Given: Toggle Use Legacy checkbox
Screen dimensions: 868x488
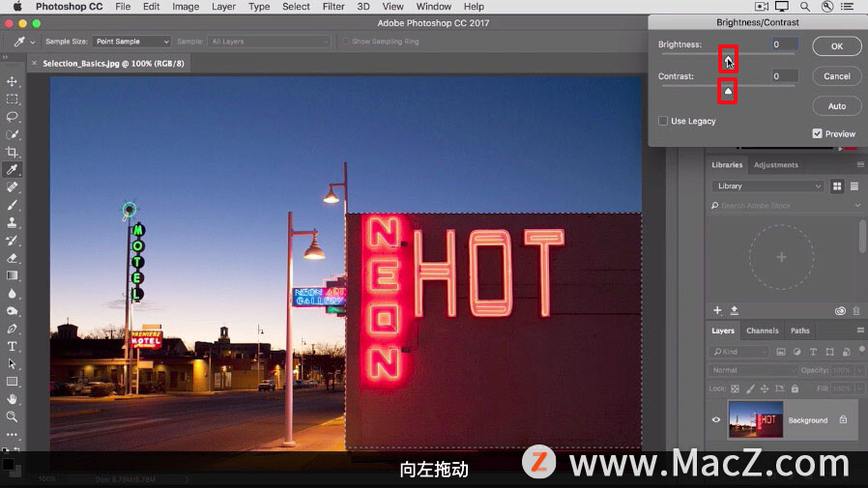Looking at the screenshot, I should [x=663, y=121].
